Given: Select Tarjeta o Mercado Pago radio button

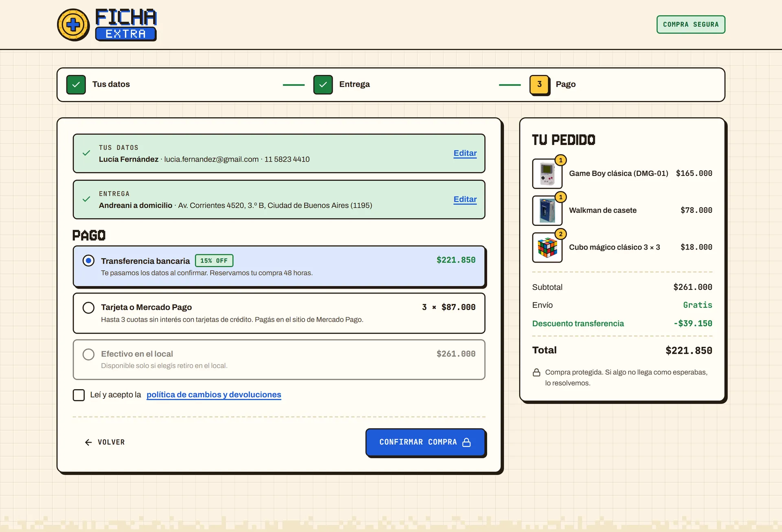Looking at the screenshot, I should pos(88,308).
